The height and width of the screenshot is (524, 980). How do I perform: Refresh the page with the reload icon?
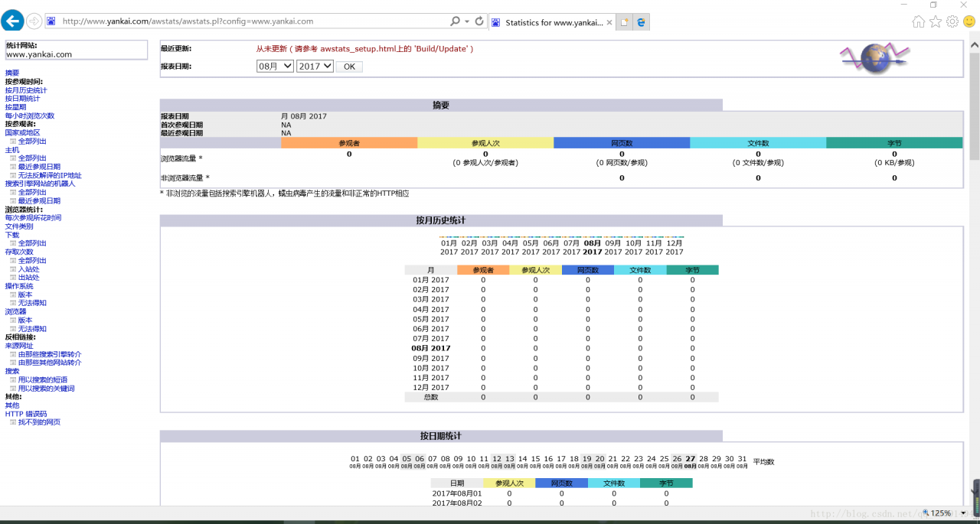(479, 21)
